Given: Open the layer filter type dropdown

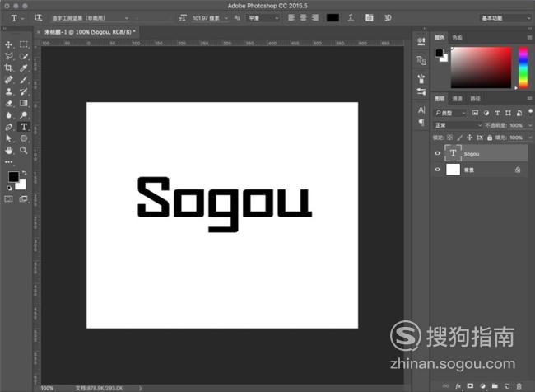Looking at the screenshot, I should pyautogui.click(x=450, y=113).
